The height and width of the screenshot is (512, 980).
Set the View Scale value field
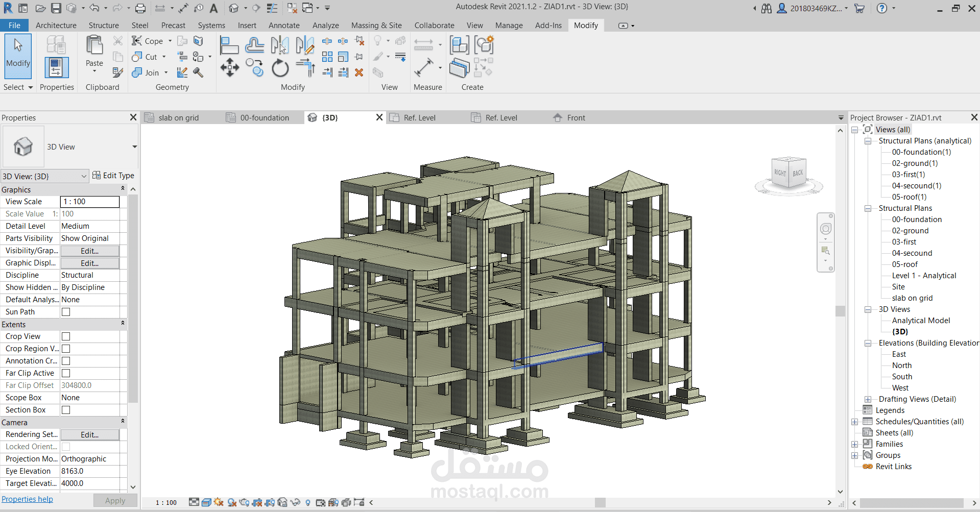(x=89, y=201)
